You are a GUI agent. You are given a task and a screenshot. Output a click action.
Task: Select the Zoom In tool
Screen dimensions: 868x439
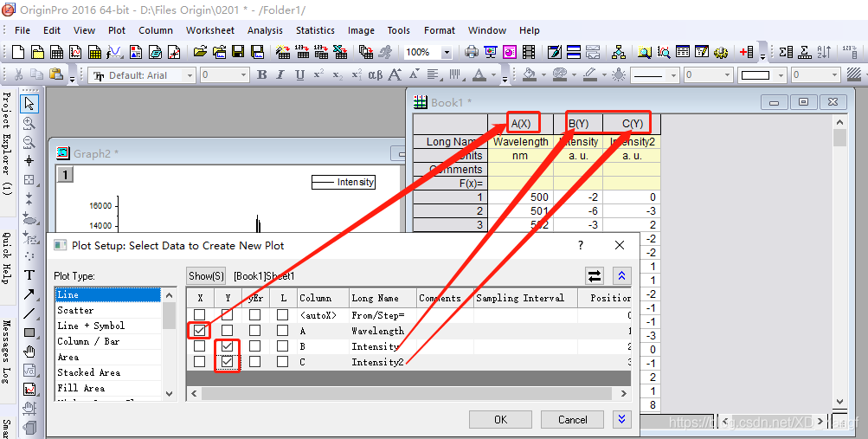coord(29,123)
